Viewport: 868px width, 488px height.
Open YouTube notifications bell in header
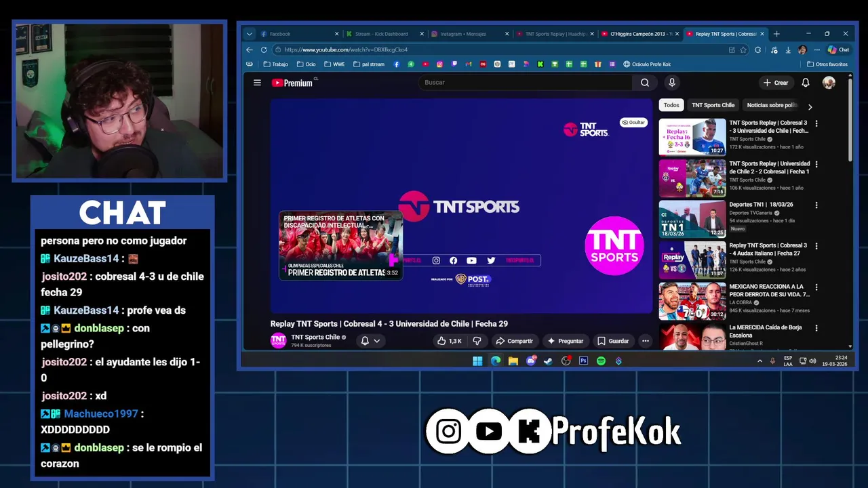pyautogui.click(x=806, y=83)
